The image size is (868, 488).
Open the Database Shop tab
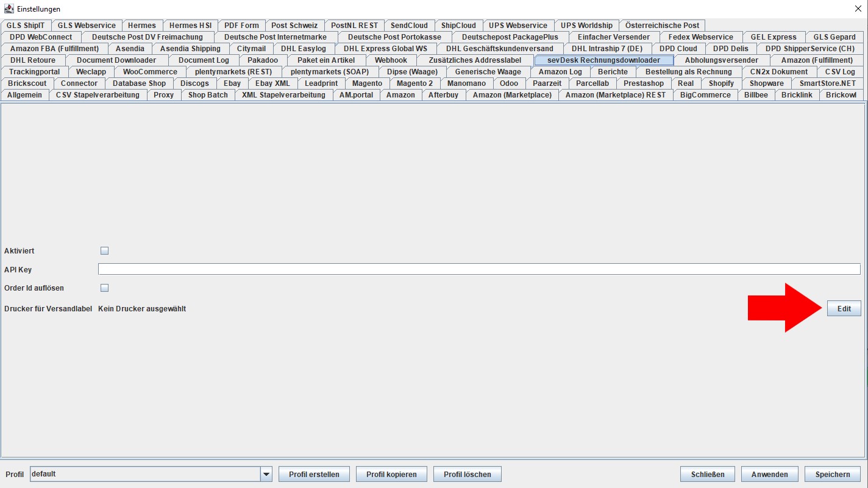point(139,83)
